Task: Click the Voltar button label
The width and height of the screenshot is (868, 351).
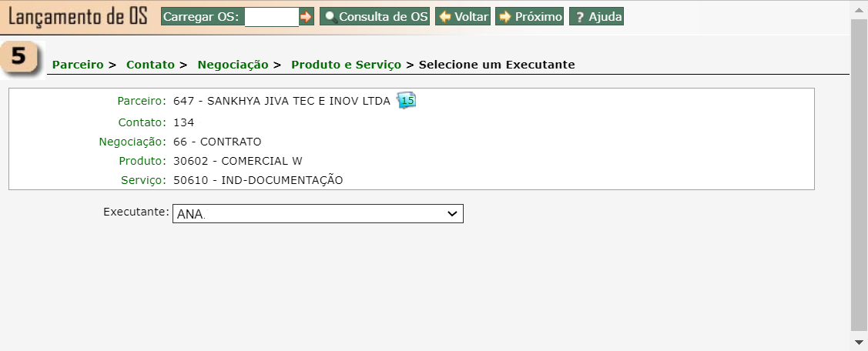Action: point(471,17)
